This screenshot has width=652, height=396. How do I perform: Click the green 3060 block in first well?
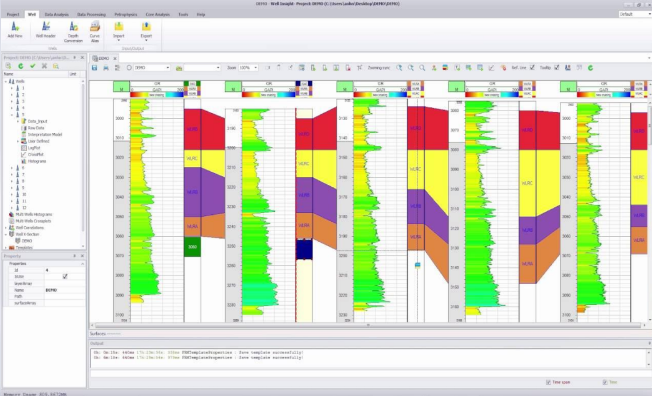pyautogui.click(x=192, y=247)
